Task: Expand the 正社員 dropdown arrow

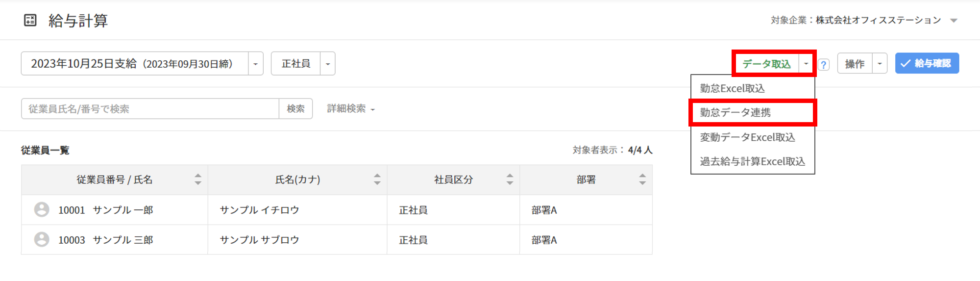Action: (328, 64)
